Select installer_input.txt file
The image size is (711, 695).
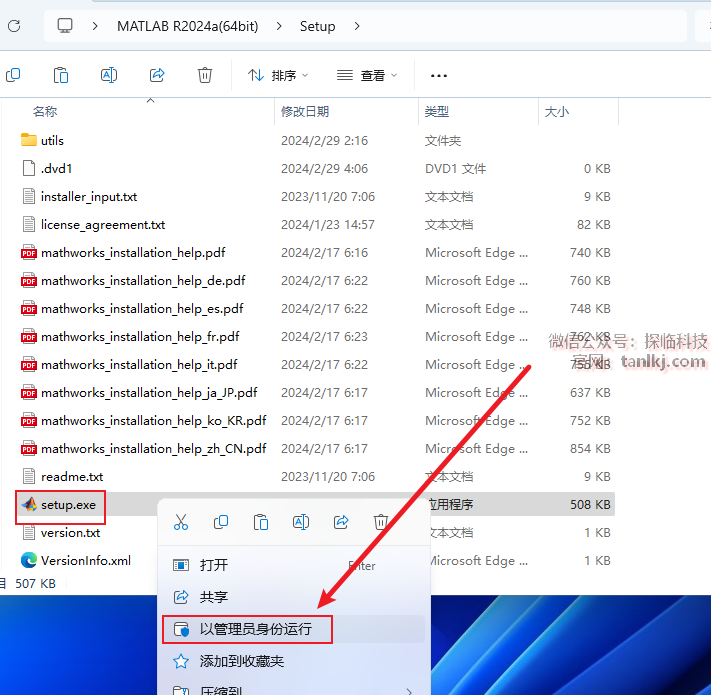click(x=89, y=197)
